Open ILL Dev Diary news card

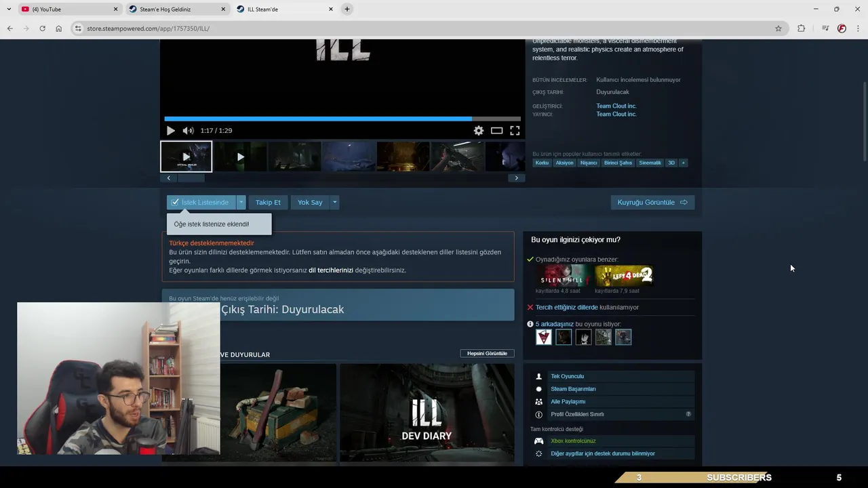(x=427, y=413)
